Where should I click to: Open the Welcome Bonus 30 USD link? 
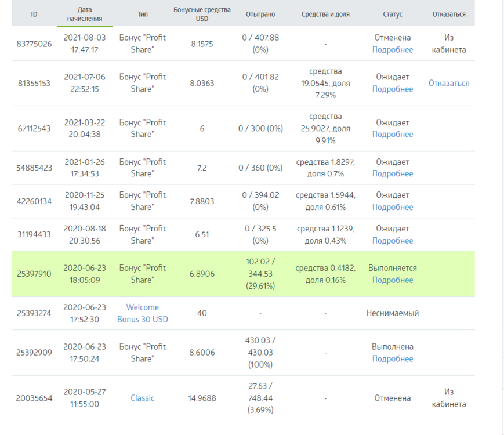coord(143,313)
